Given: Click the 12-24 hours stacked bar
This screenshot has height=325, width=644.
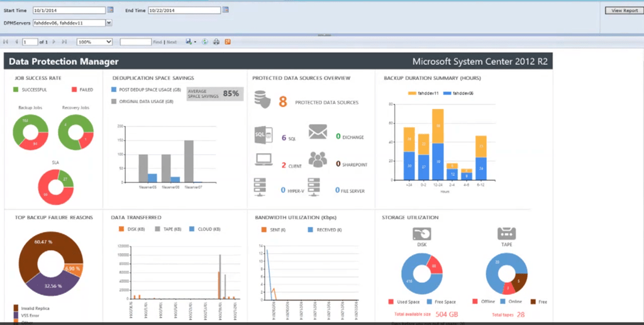Looking at the screenshot, I should tap(438, 144).
